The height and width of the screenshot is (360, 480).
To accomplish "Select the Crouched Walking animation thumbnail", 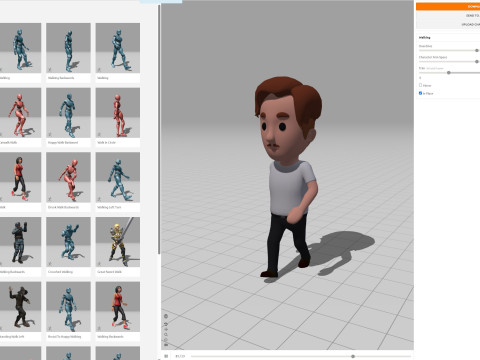I will (68, 242).
